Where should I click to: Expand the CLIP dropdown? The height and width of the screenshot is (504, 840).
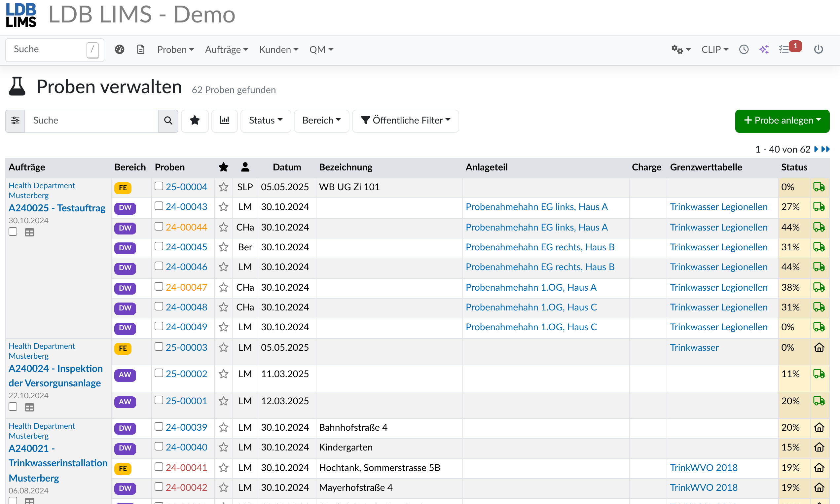[715, 50]
